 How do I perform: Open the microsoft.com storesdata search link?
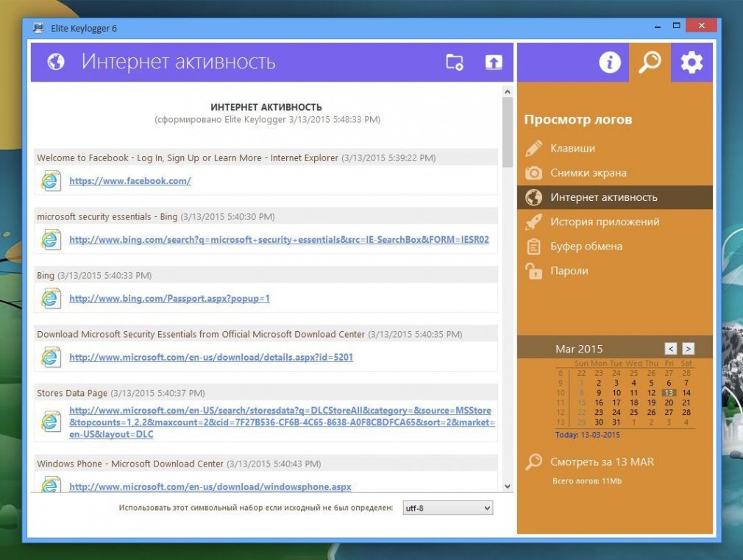coord(282,422)
